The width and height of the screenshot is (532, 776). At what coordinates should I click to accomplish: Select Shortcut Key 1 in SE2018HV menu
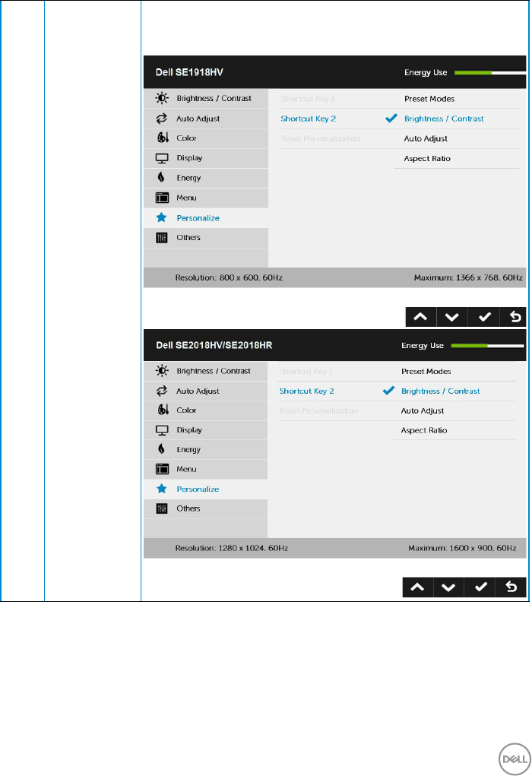(x=306, y=371)
